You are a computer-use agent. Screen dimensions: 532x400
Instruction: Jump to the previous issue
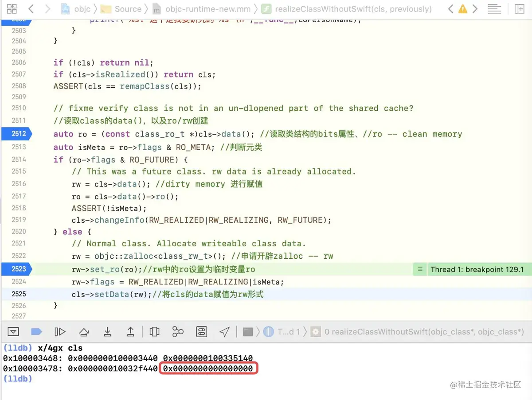[x=450, y=9]
